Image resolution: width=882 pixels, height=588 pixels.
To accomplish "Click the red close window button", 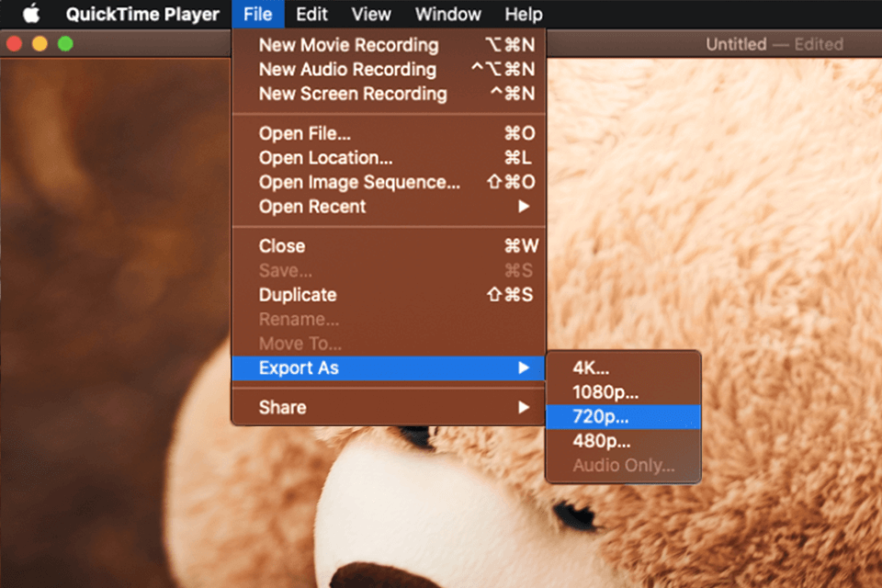I will (14, 44).
